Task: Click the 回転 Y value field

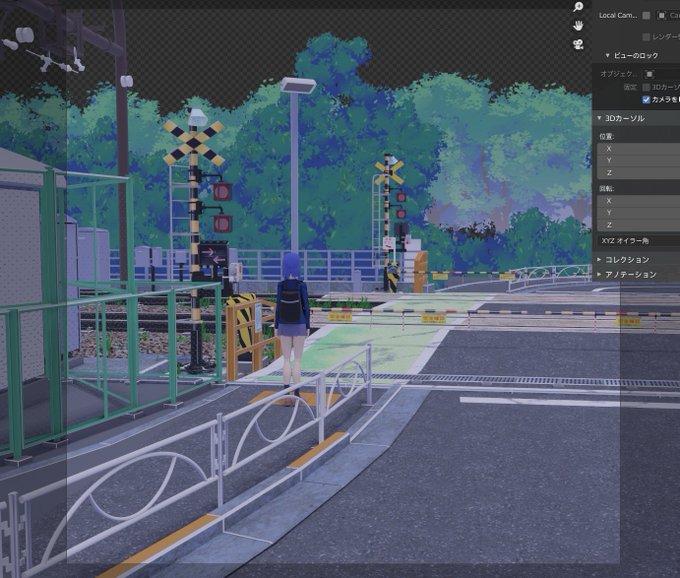Action: point(638,213)
